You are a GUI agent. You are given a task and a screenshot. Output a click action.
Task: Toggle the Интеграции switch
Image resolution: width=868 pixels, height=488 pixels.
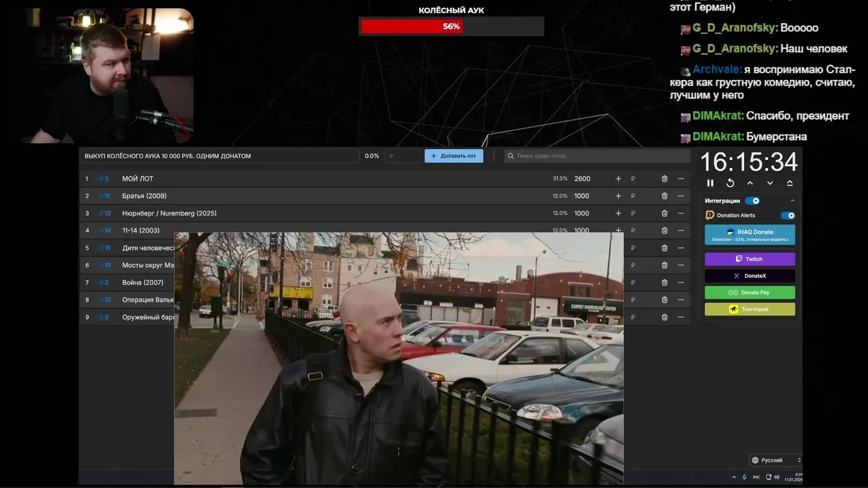753,201
